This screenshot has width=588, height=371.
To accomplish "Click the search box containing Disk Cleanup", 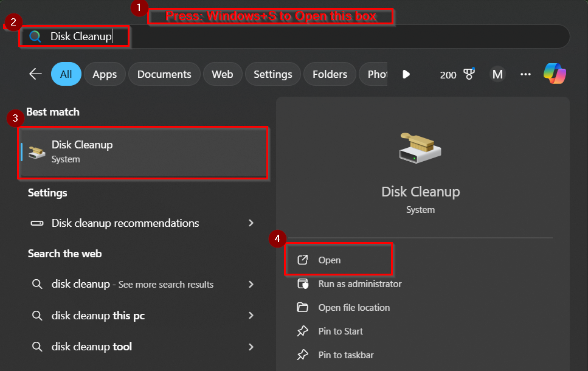I will 294,36.
